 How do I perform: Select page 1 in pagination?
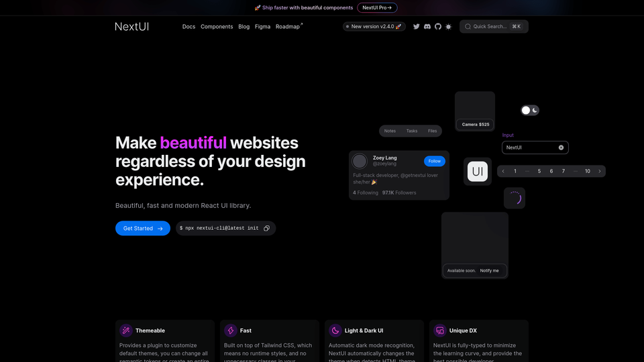[x=515, y=171]
